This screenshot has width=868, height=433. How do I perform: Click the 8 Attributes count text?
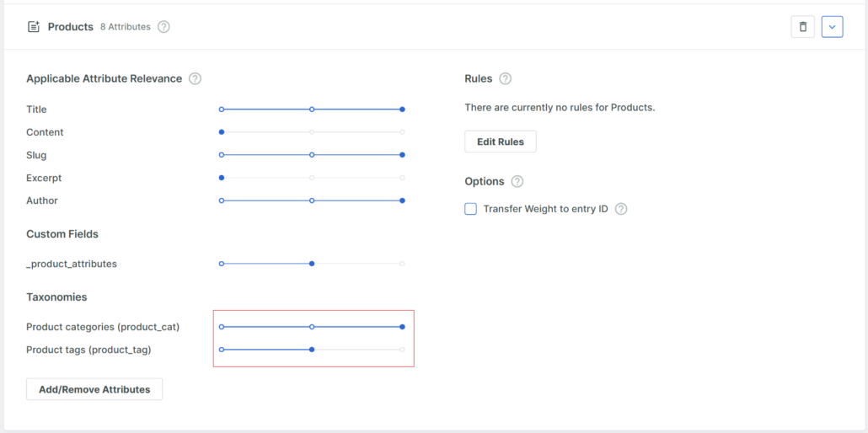[125, 27]
